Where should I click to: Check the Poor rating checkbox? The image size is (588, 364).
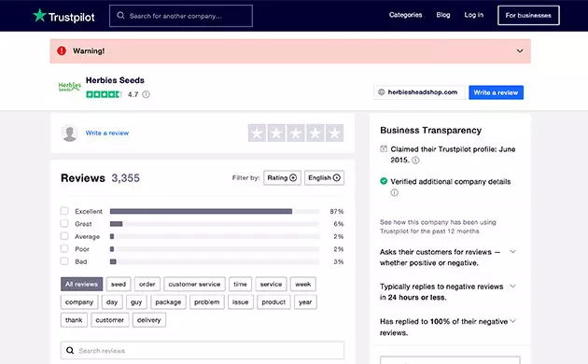(64, 249)
